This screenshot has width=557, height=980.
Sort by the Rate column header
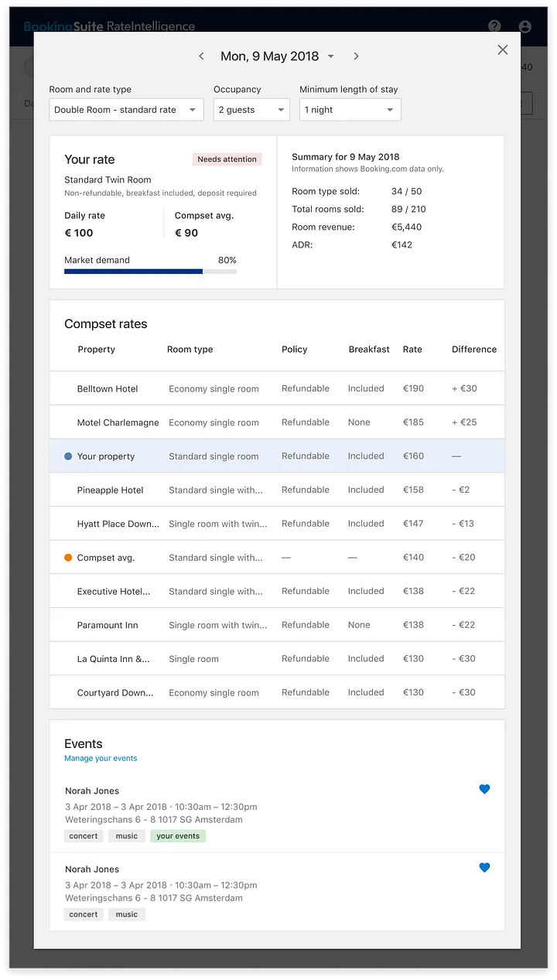pos(412,350)
